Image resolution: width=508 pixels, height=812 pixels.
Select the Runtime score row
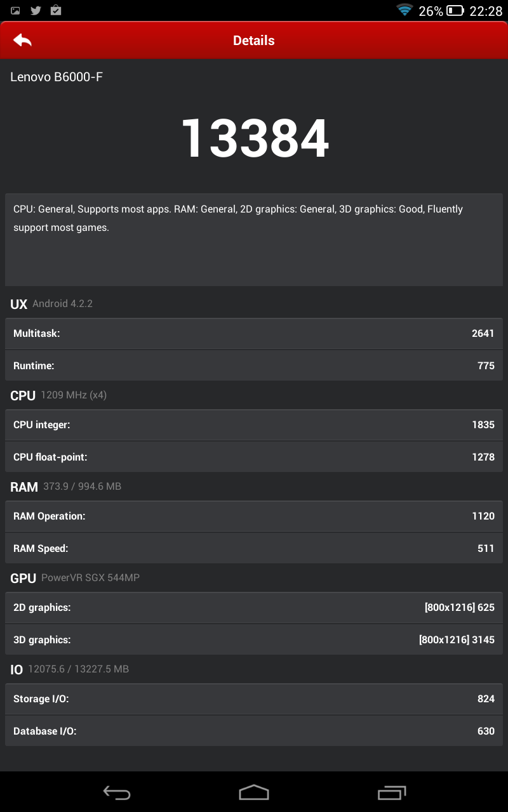254,365
